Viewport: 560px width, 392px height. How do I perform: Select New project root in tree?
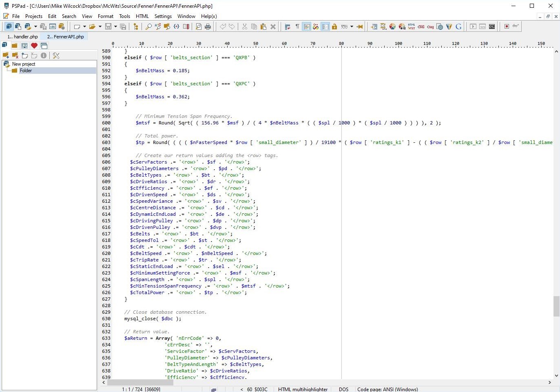24,64
